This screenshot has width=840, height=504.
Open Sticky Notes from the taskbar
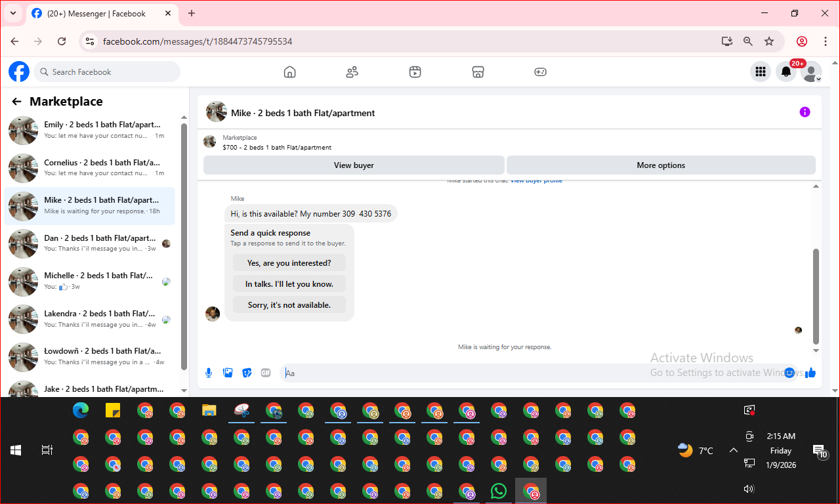point(113,411)
